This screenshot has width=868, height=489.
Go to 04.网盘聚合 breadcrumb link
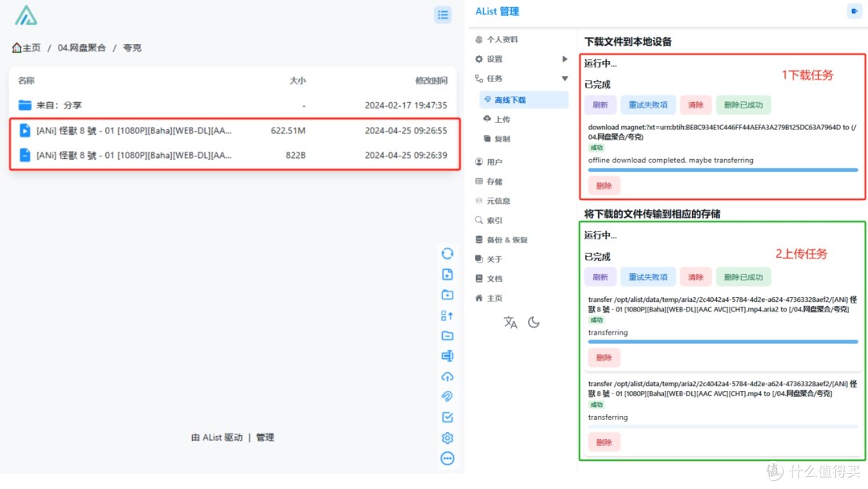(81, 47)
